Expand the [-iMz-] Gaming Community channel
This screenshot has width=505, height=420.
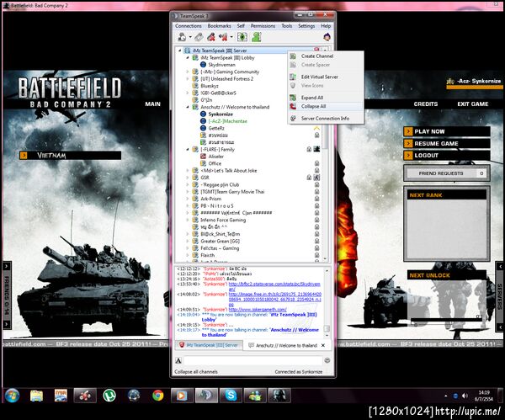tap(188, 72)
